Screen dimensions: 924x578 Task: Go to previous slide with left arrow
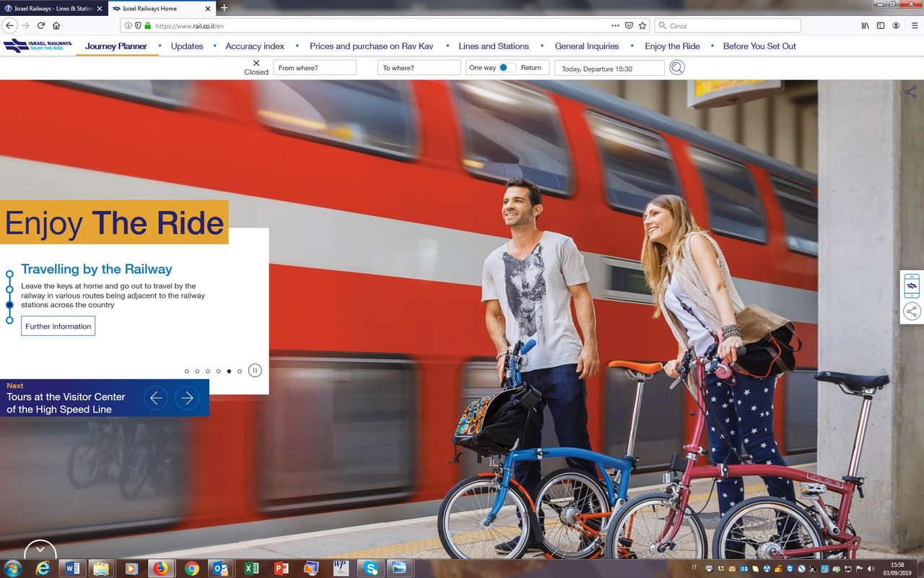tap(156, 397)
